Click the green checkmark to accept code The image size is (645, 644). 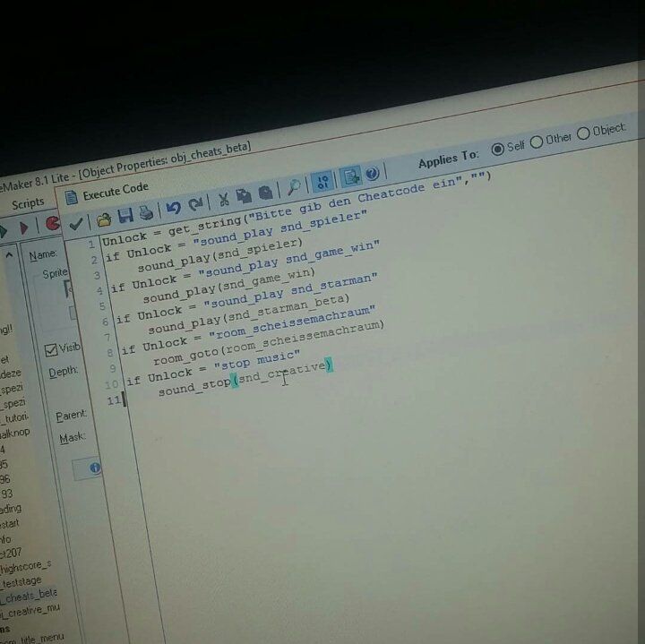click(77, 222)
